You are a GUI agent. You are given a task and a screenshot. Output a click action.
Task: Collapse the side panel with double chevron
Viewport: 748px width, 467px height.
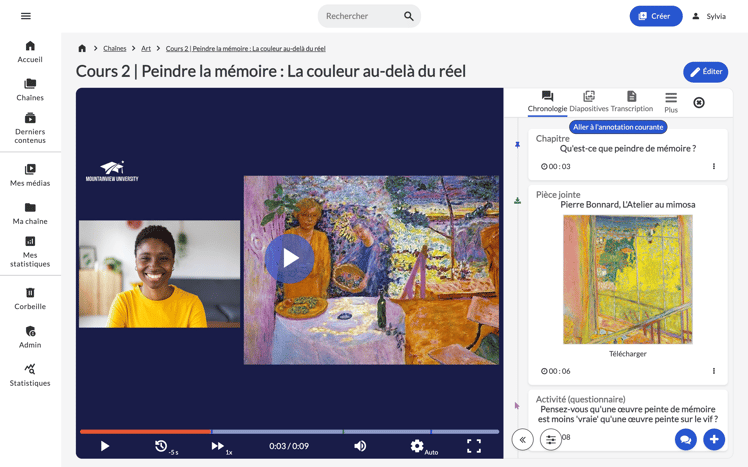pos(522,439)
